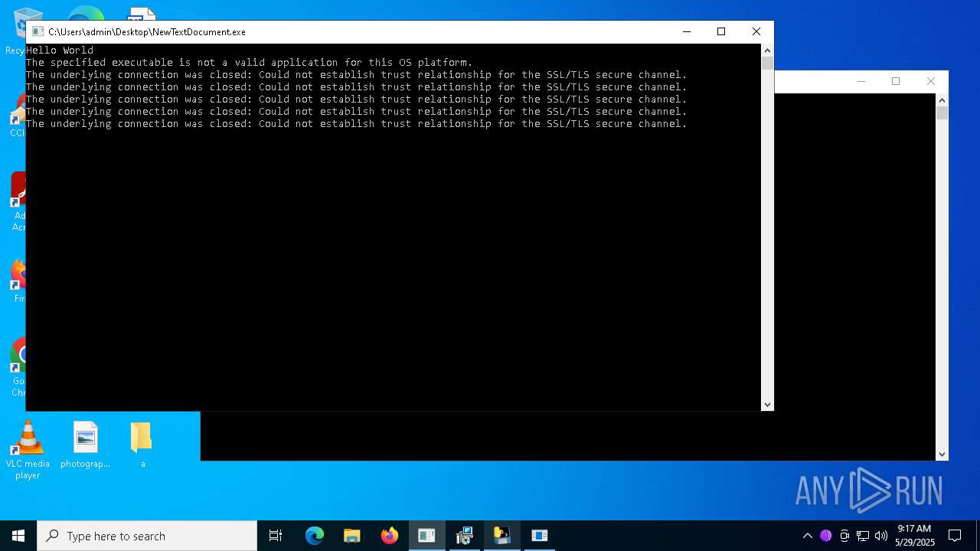
Task: Click the purple circle tray icon
Action: click(825, 536)
